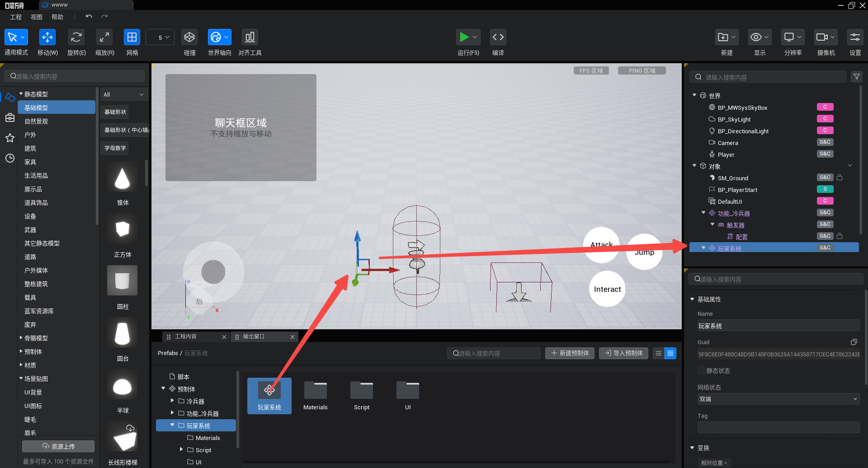The image size is (868, 468).
Task: Click the 导入预制体 button
Action: click(623, 353)
